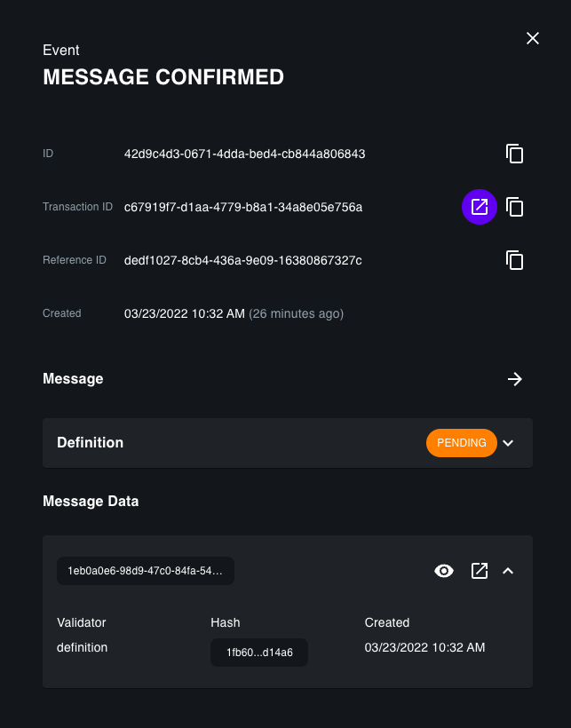Copy the Transaction ID value
The image size is (571, 728).
[515, 207]
